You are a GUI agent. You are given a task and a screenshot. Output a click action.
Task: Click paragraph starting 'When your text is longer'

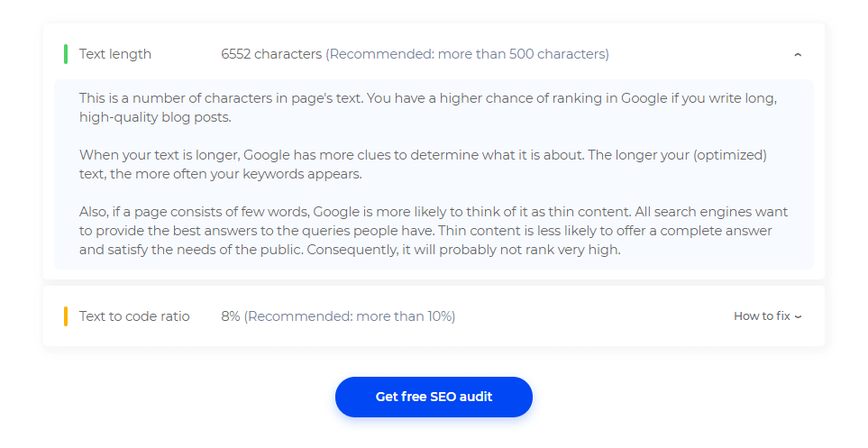[423, 164]
